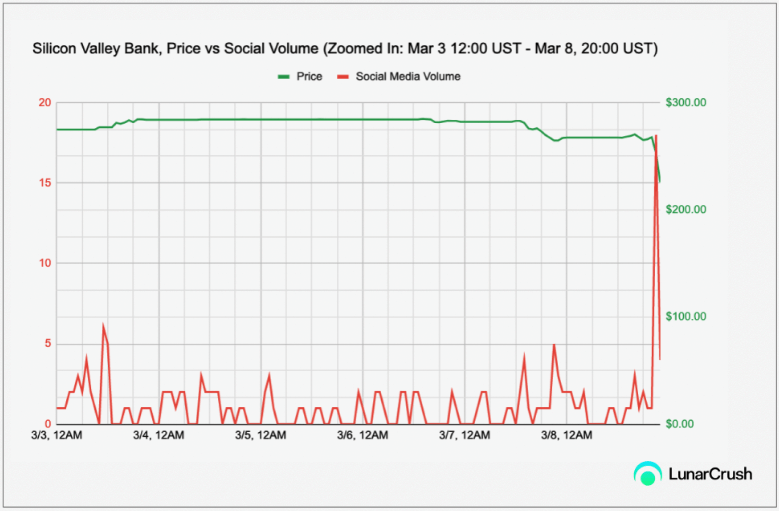Click the right axis label '$100.00'
Image resolution: width=781 pixels, height=511 pixels.
(686, 317)
